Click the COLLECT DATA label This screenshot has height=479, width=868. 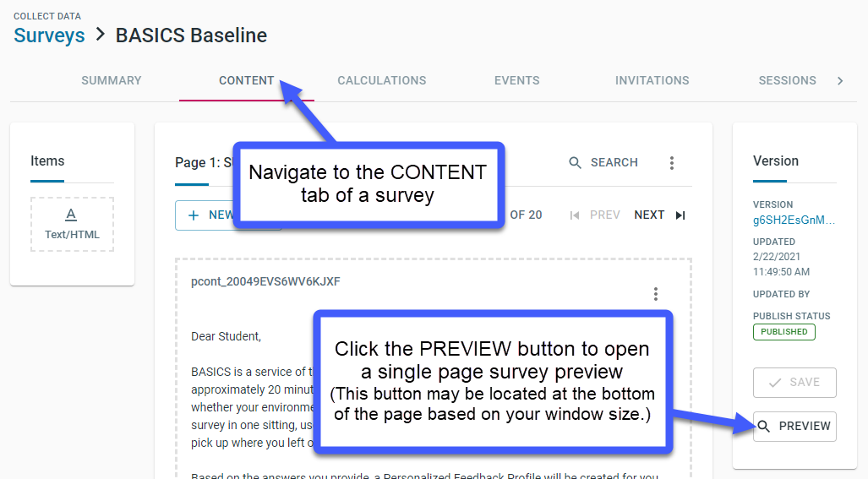point(47,16)
